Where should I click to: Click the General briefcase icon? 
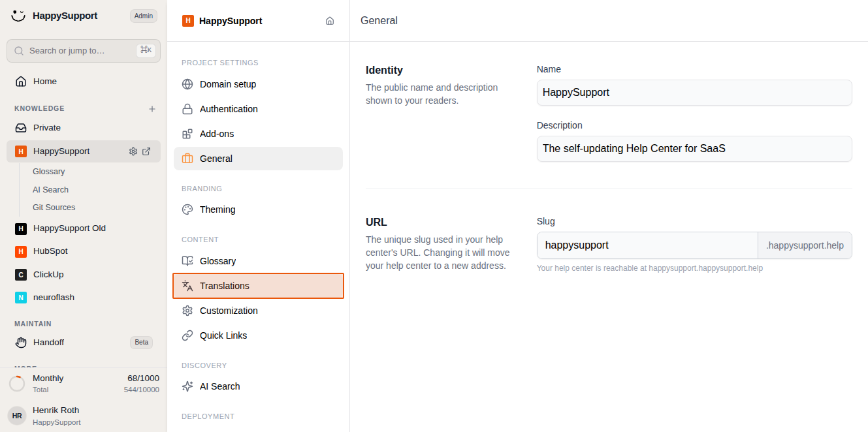187,159
